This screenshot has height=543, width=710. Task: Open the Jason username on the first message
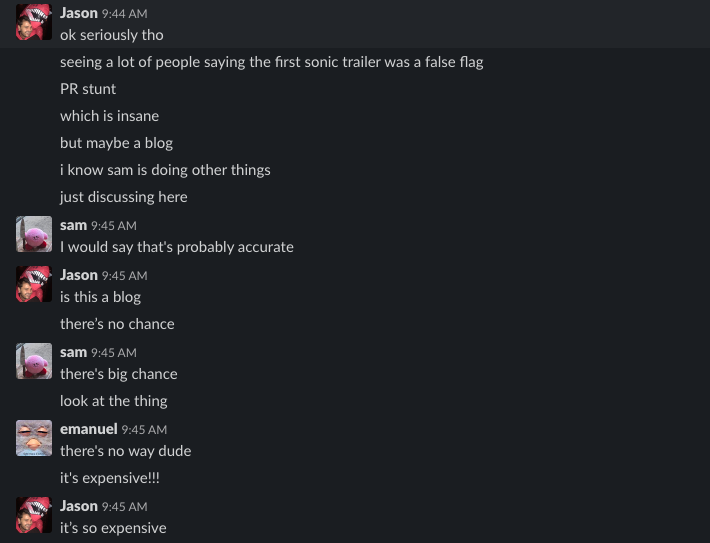click(79, 13)
